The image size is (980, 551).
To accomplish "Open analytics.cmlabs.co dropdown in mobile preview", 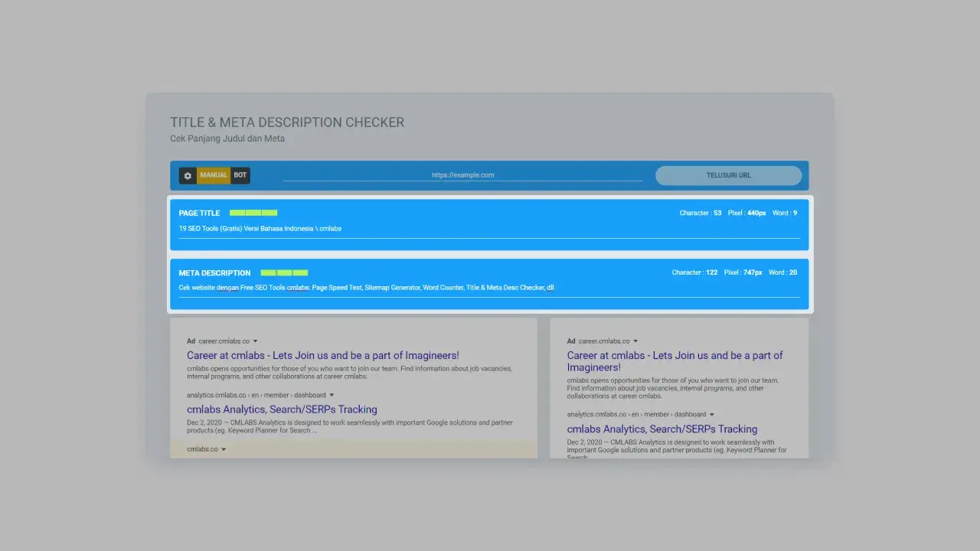I will click(x=711, y=414).
